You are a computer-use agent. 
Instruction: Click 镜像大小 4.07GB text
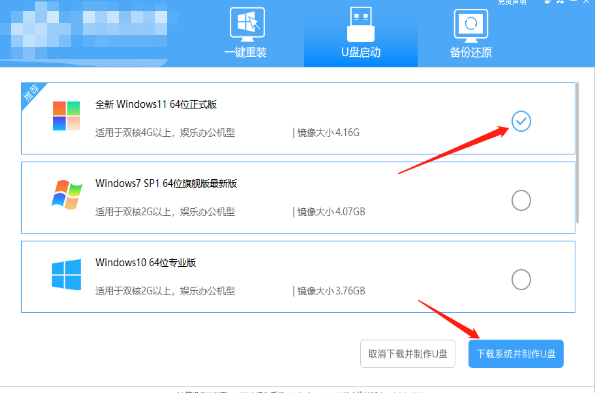point(331,212)
